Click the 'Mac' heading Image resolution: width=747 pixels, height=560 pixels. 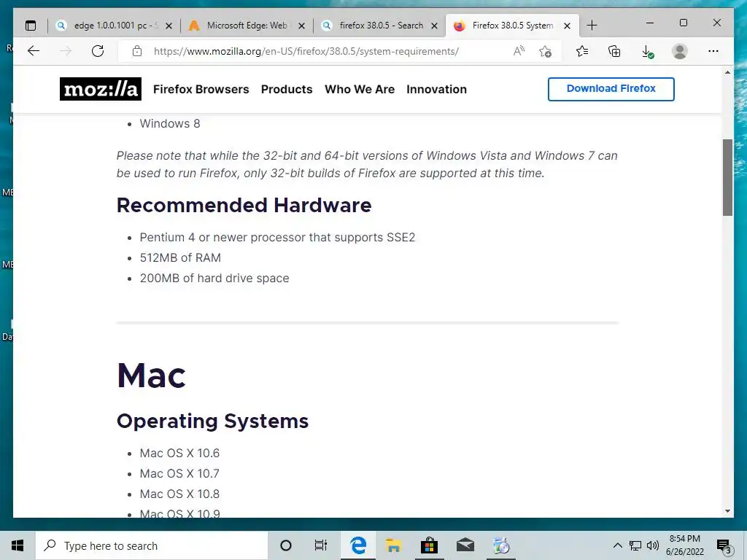pyautogui.click(x=152, y=376)
